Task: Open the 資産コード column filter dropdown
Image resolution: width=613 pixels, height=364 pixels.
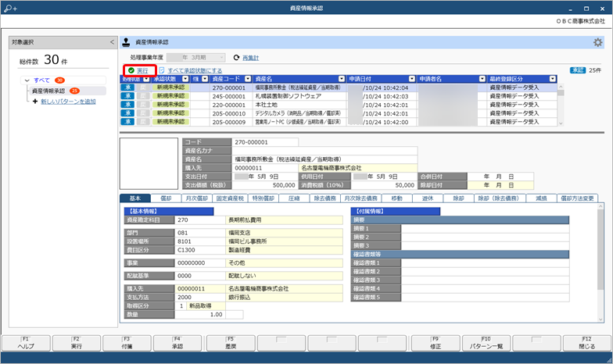Action: (x=248, y=79)
